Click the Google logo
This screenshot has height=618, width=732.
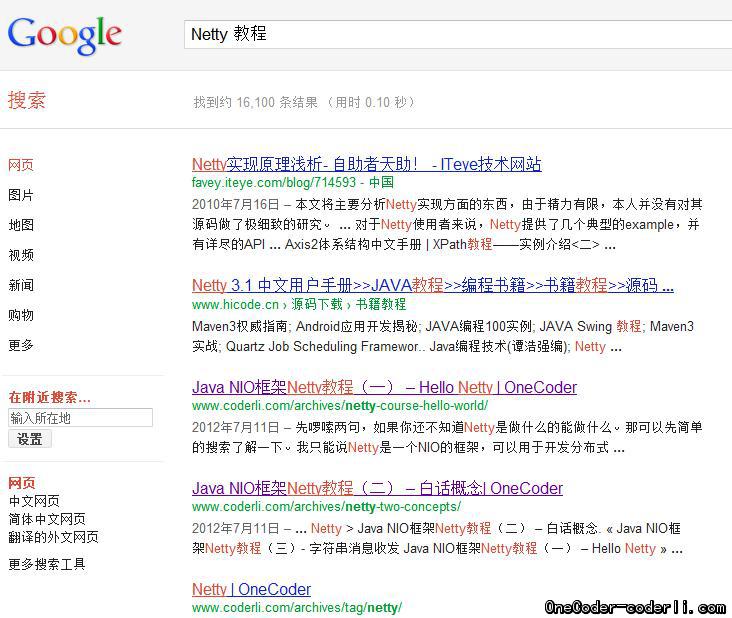65,34
